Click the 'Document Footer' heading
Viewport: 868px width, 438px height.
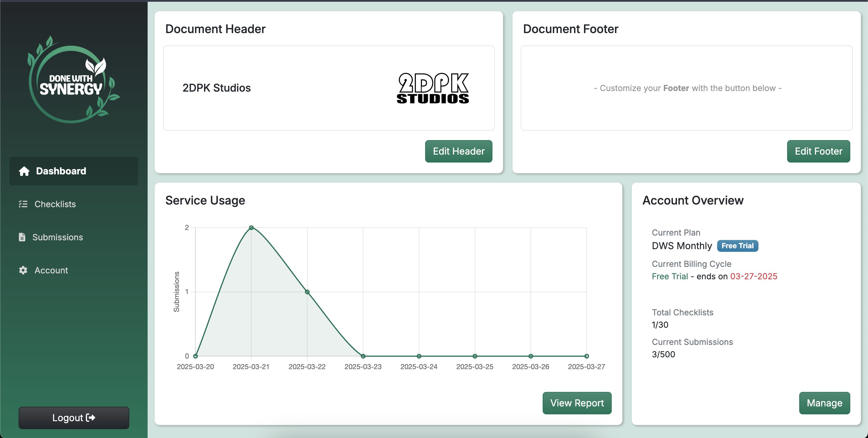pyautogui.click(x=570, y=29)
